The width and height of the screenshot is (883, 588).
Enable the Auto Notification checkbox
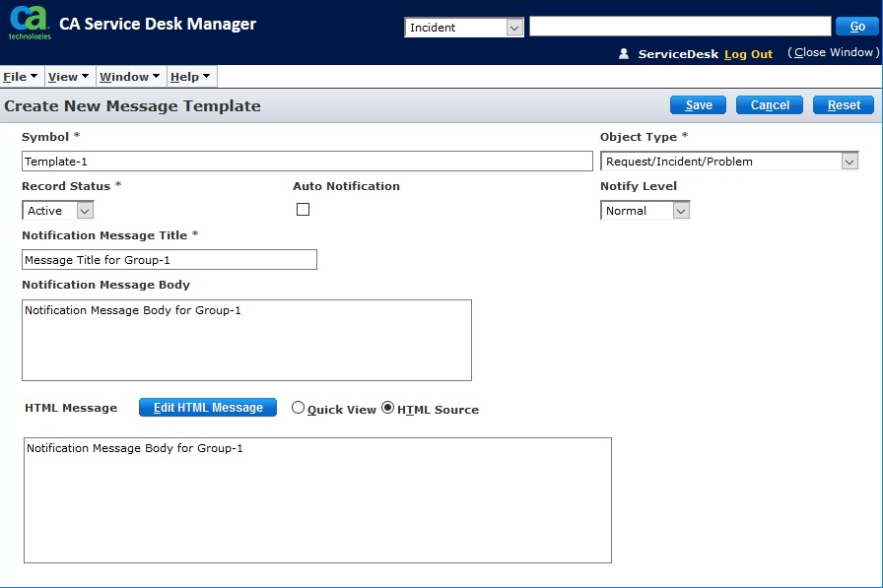[303, 210]
